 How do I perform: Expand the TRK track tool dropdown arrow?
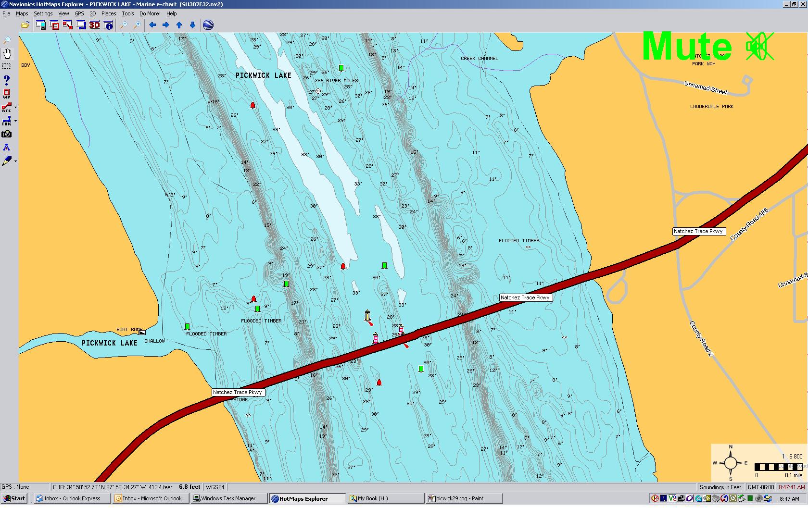click(16, 121)
